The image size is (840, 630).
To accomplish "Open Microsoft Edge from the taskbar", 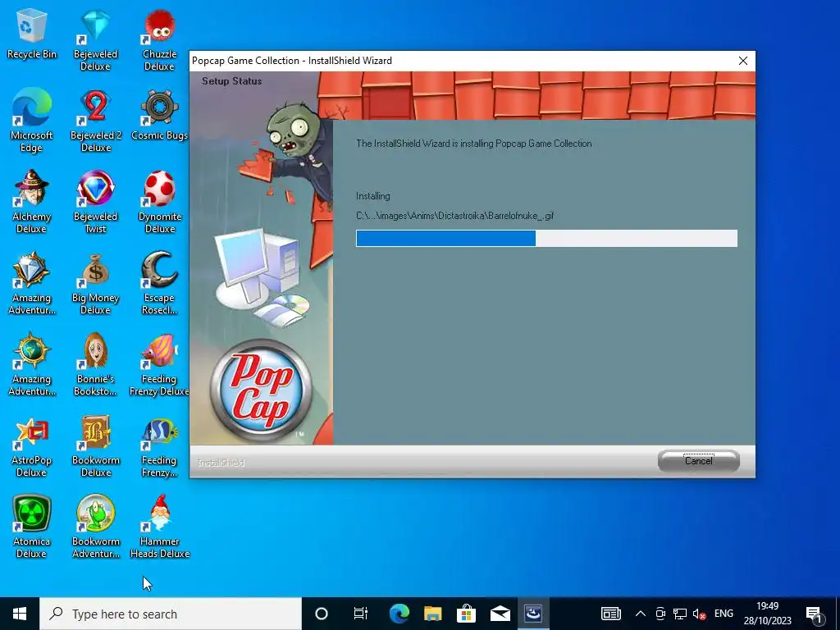I will [x=399, y=614].
